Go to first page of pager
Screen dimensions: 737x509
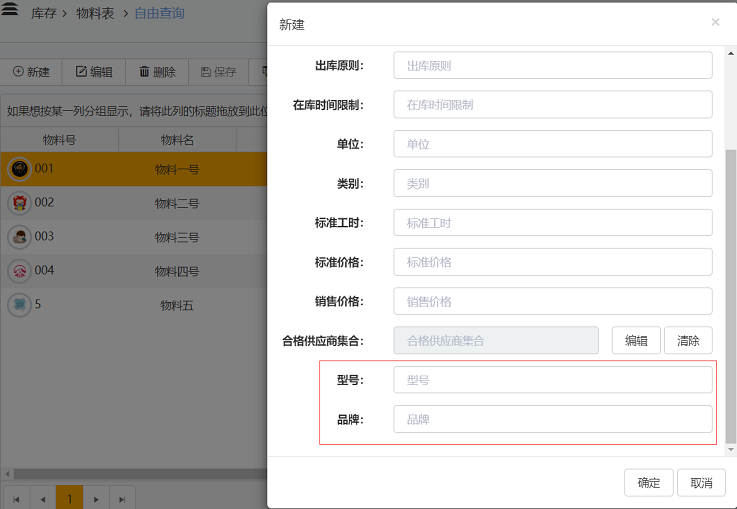17,498
